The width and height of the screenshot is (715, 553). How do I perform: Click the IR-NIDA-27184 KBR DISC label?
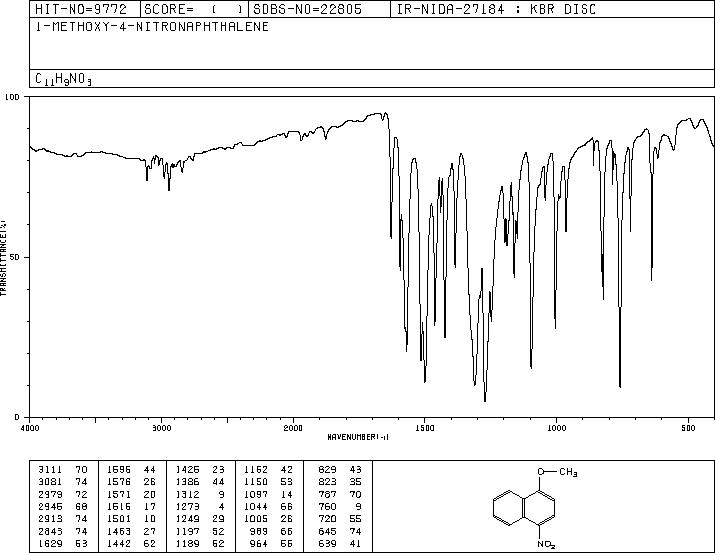(x=496, y=9)
